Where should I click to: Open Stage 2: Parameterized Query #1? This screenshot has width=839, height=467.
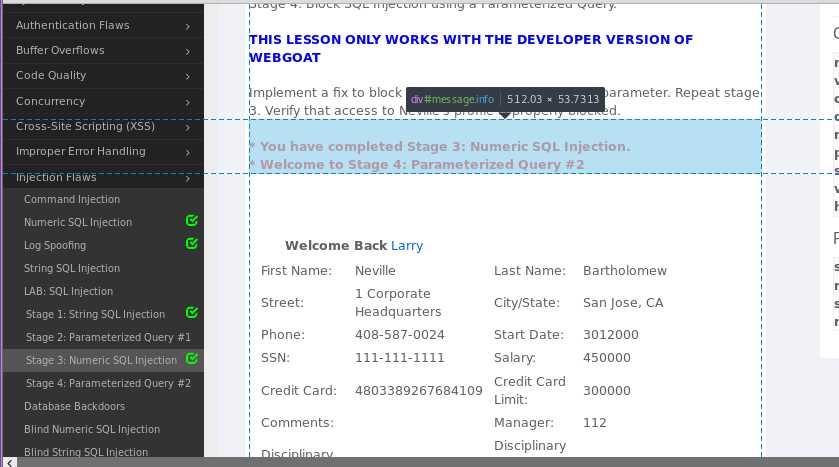[108, 337]
